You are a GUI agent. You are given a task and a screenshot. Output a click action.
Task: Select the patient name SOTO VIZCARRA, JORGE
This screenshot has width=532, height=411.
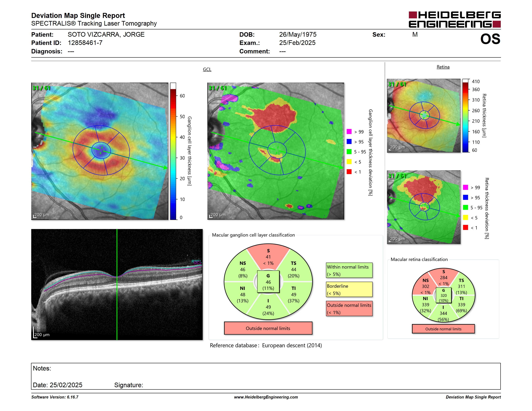tap(106, 34)
